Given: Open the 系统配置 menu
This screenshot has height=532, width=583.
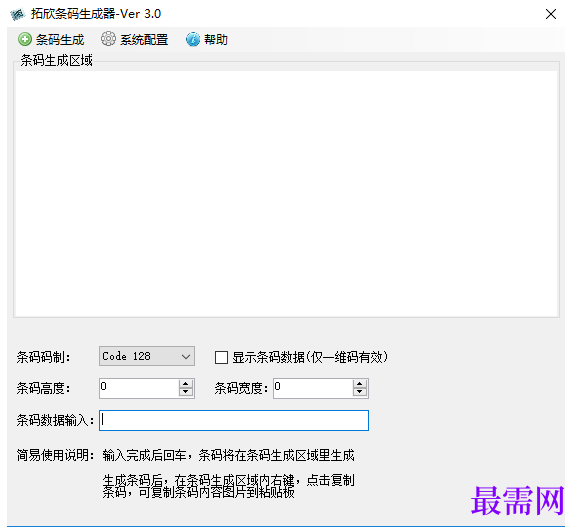Looking at the screenshot, I should 135,39.
